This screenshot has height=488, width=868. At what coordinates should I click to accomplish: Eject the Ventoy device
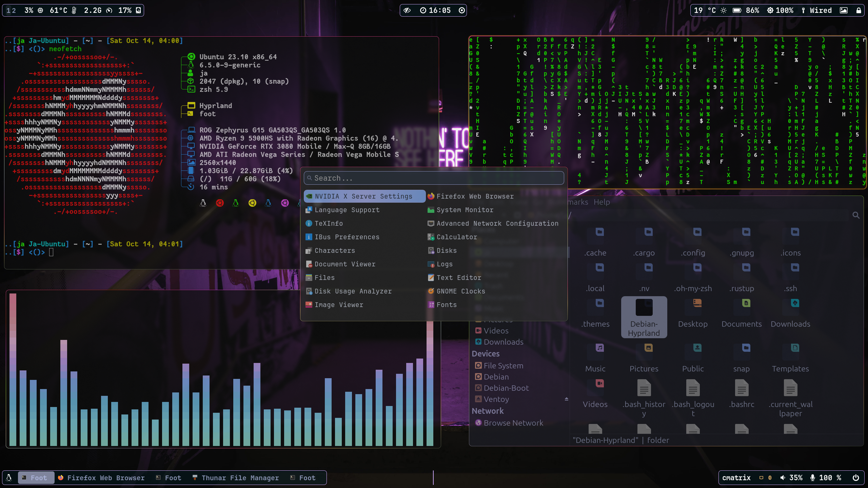566,399
